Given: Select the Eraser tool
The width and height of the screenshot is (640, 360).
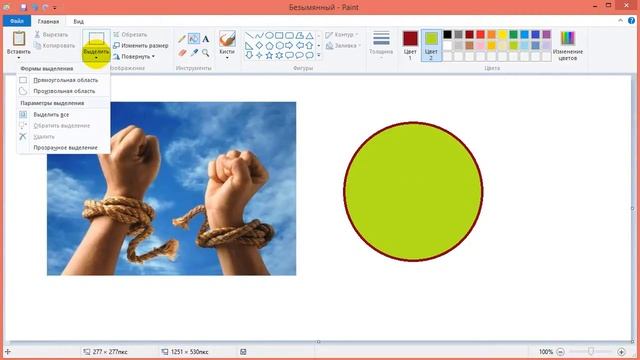Looking at the screenshot, I should (x=182, y=53).
